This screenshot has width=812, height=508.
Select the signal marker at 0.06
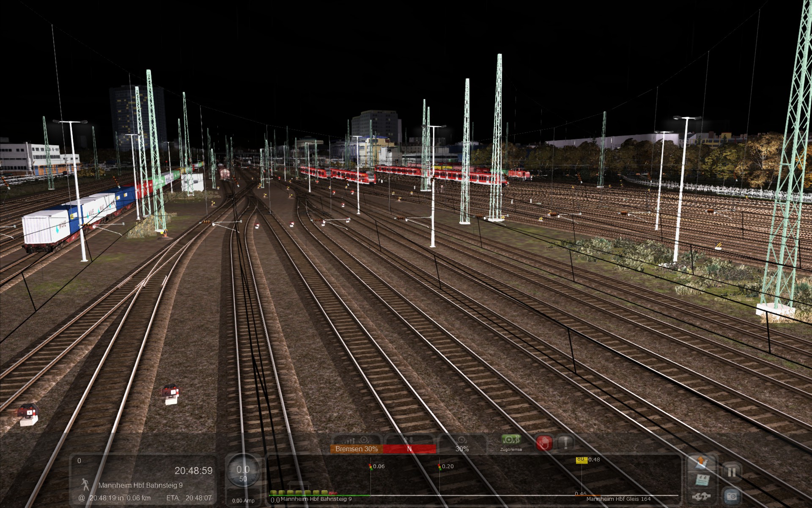pos(371,467)
